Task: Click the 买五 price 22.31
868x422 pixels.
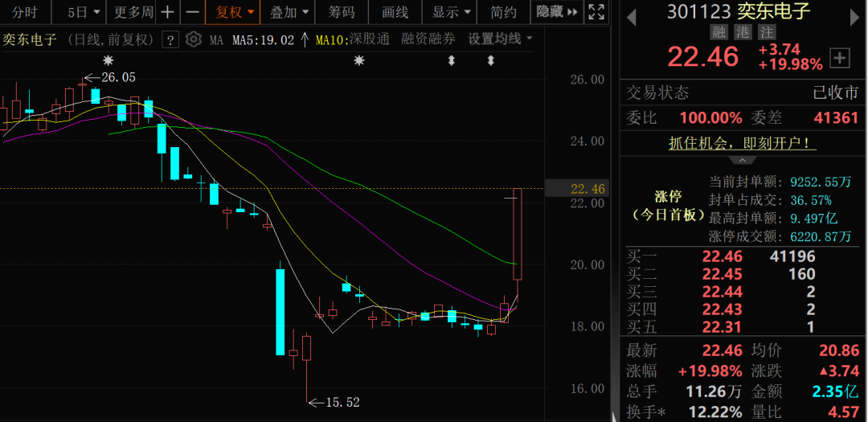Action: tap(723, 327)
